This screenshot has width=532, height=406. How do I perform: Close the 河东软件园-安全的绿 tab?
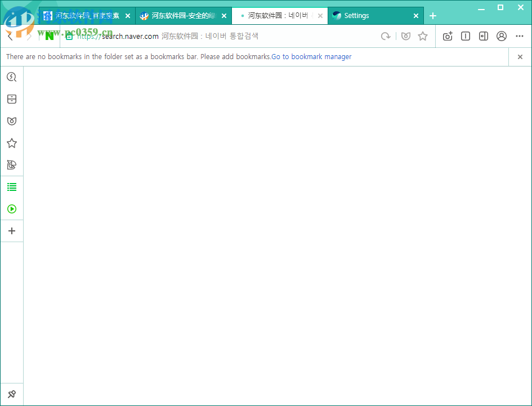224,16
